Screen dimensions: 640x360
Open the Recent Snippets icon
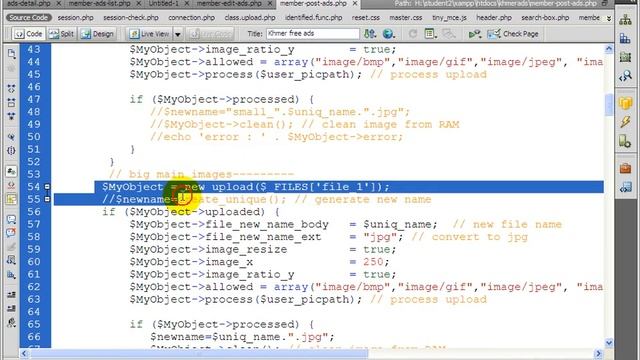pyautogui.click(x=11, y=260)
